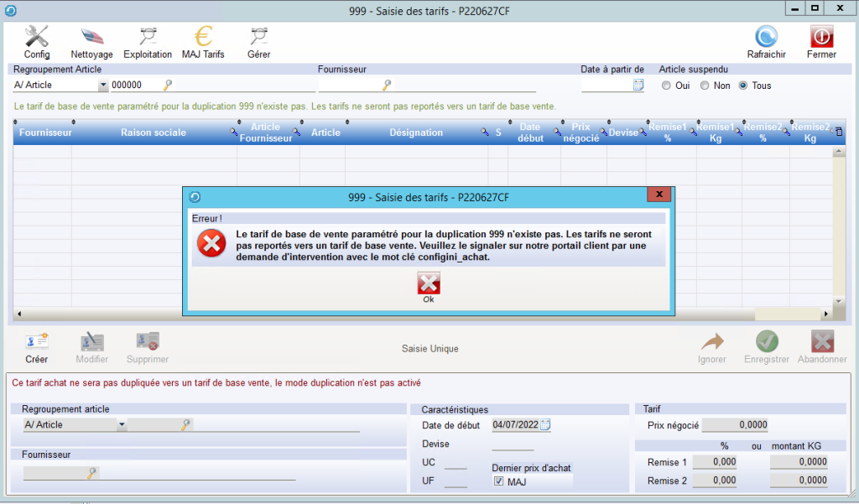The height and width of the screenshot is (504, 859).
Task: Expand the top Regroupement Article dropdown
Action: click(103, 86)
